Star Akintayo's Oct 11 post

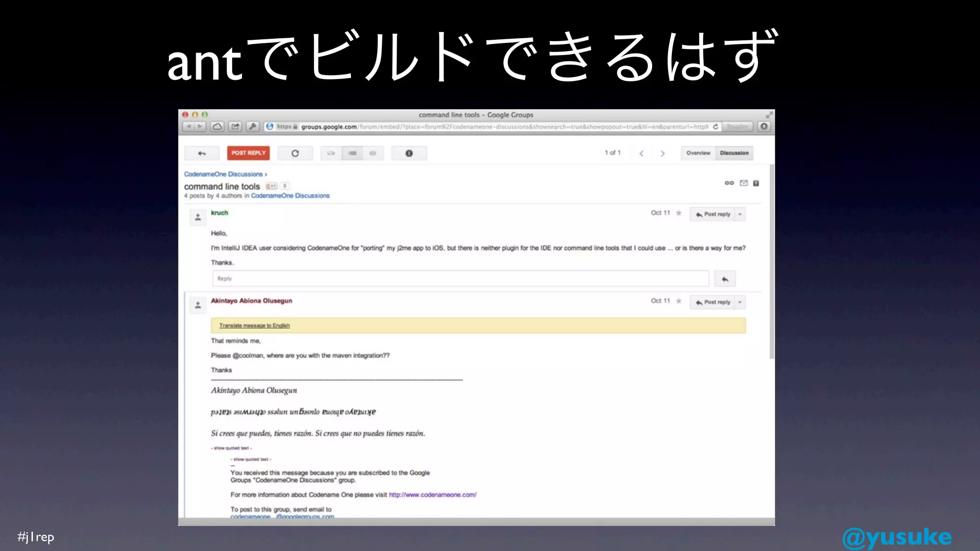(679, 301)
